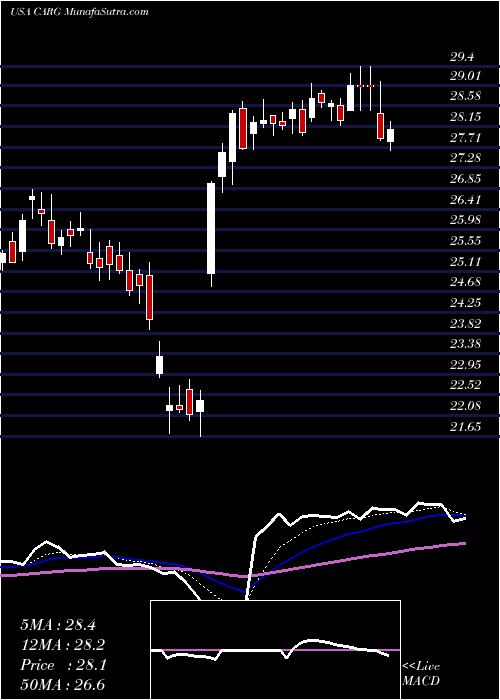Image resolution: width=500 pixels, height=700 pixels.
Task: Click the Price : 28.1 value
Action: pos(63,665)
